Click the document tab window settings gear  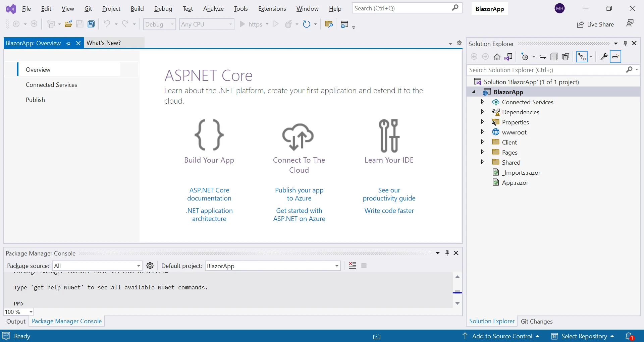(460, 43)
